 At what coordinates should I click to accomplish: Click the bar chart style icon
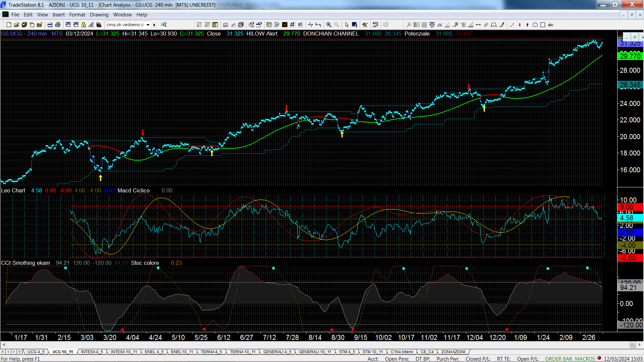click(x=292, y=24)
